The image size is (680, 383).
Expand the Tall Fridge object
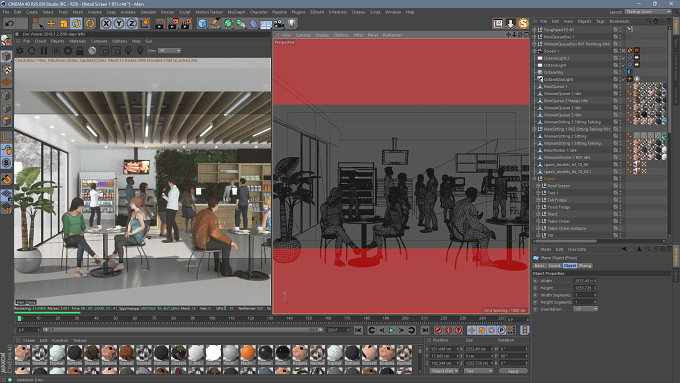coord(538,200)
